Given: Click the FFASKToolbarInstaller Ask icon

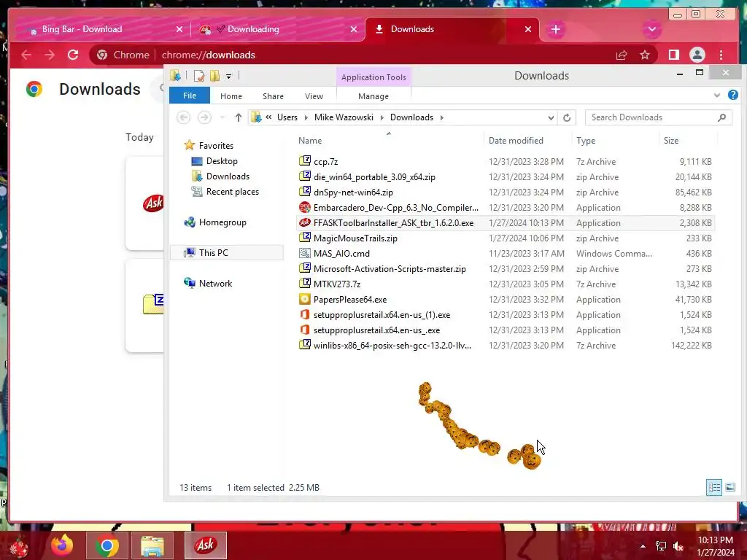Looking at the screenshot, I should coord(305,223).
